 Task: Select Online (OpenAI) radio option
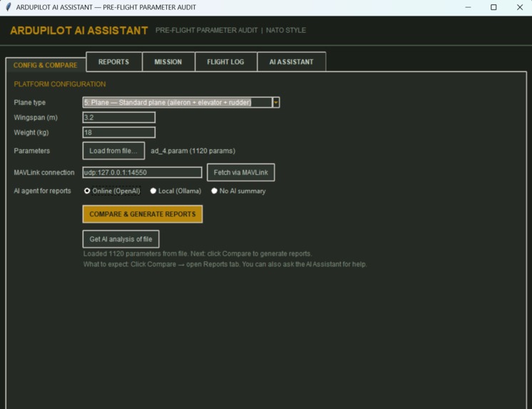112,191
